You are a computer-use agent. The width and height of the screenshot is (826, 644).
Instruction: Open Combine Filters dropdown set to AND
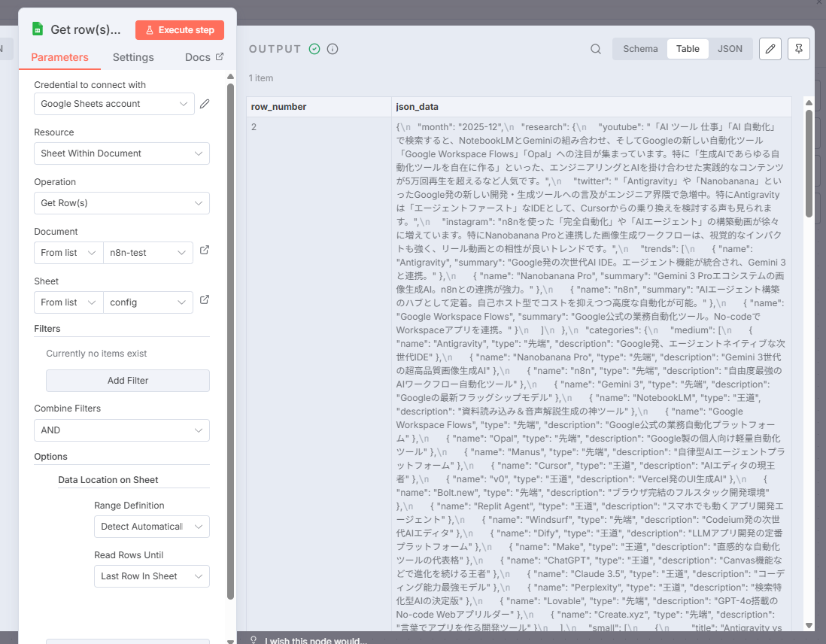click(x=122, y=430)
